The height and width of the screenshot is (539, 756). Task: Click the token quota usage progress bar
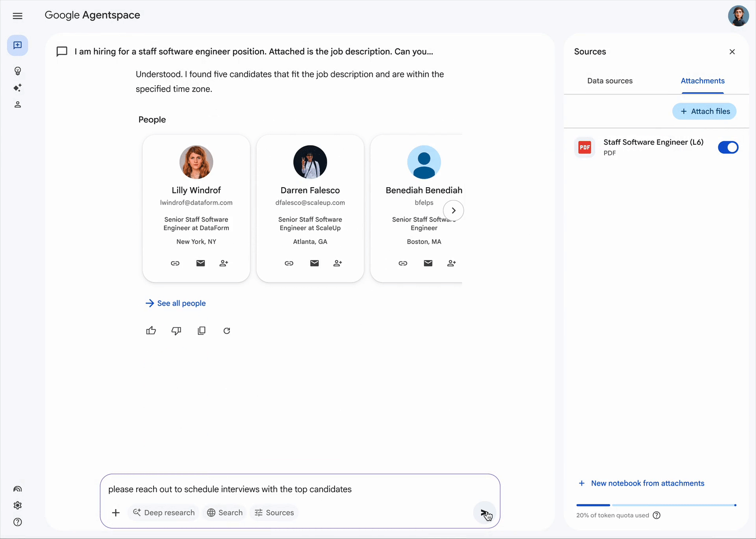click(656, 505)
